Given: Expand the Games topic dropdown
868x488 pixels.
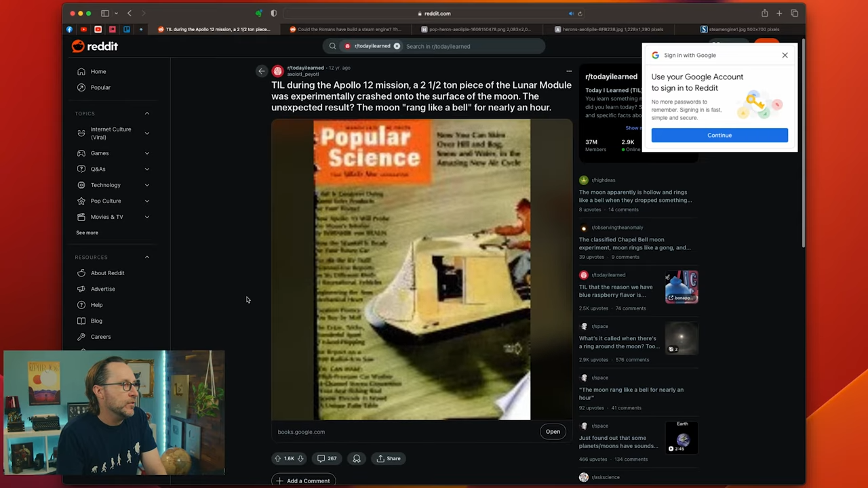Looking at the screenshot, I should (146, 153).
